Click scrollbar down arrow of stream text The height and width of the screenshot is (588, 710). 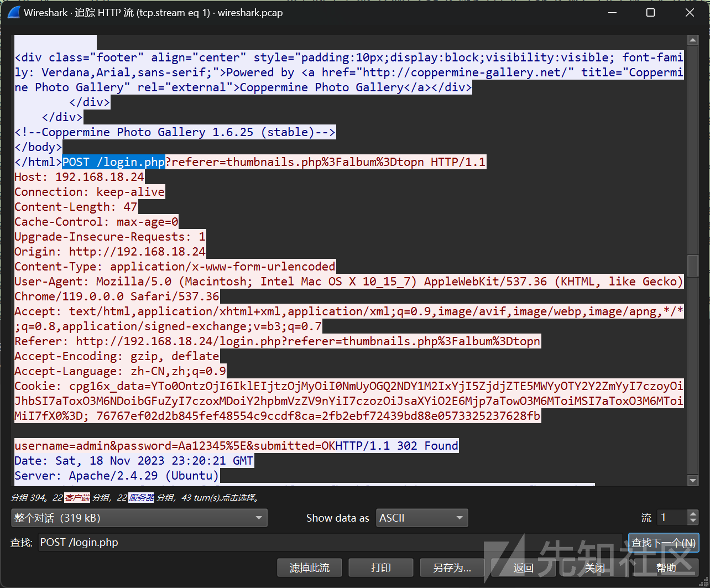coord(693,480)
